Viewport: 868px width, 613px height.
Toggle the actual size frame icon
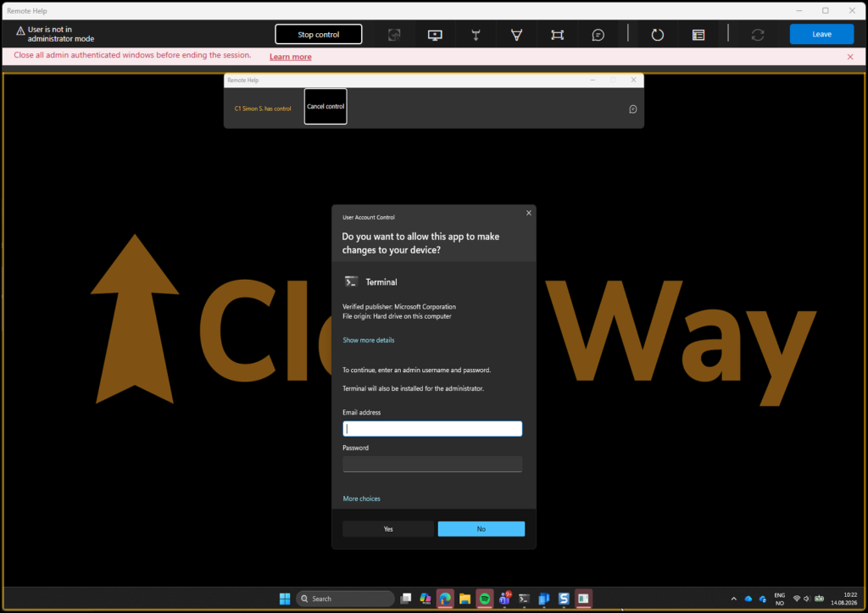558,35
